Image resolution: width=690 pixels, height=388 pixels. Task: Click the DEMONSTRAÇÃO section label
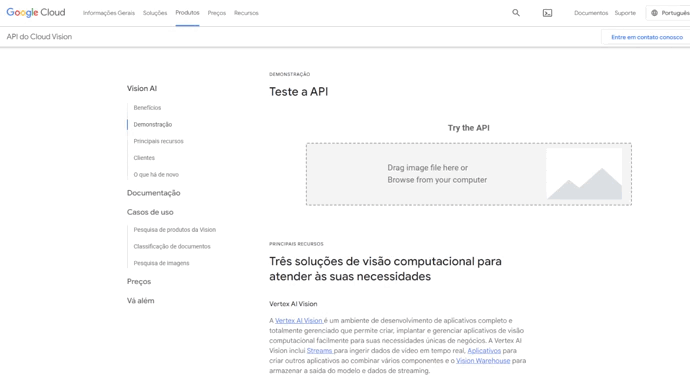(290, 74)
